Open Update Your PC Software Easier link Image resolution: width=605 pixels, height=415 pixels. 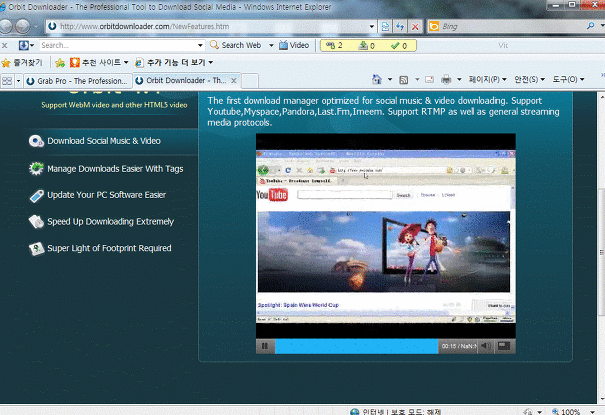click(106, 195)
